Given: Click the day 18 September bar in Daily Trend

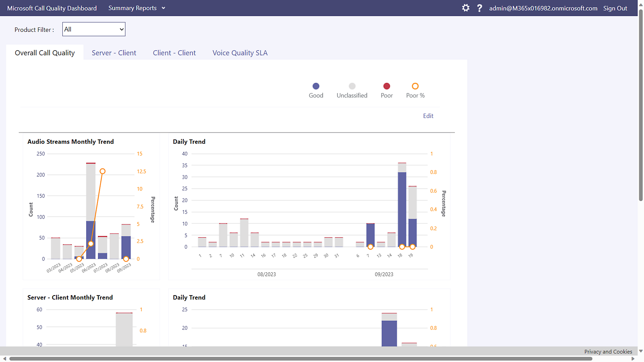Looking at the screenshot, I should [x=402, y=205].
